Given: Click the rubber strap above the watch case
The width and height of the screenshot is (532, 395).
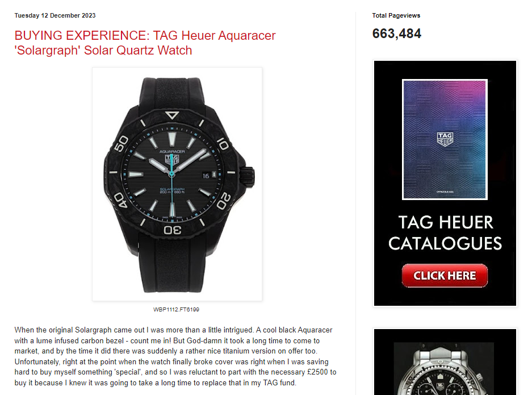Looking at the screenshot, I should click(173, 93).
